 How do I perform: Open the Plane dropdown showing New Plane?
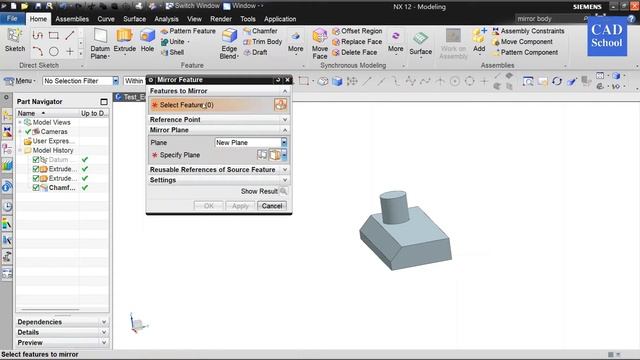click(x=251, y=142)
